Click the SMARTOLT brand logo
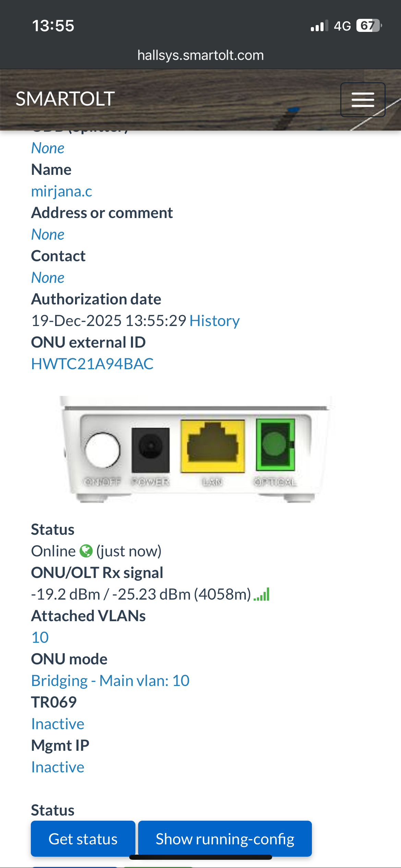401x868 pixels. [x=65, y=99]
